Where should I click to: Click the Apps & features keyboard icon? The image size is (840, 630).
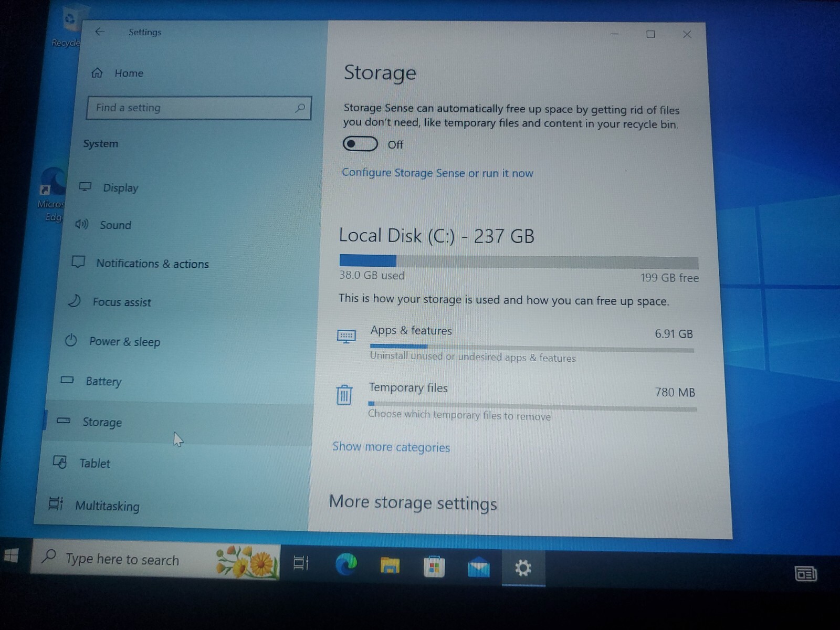(x=346, y=337)
